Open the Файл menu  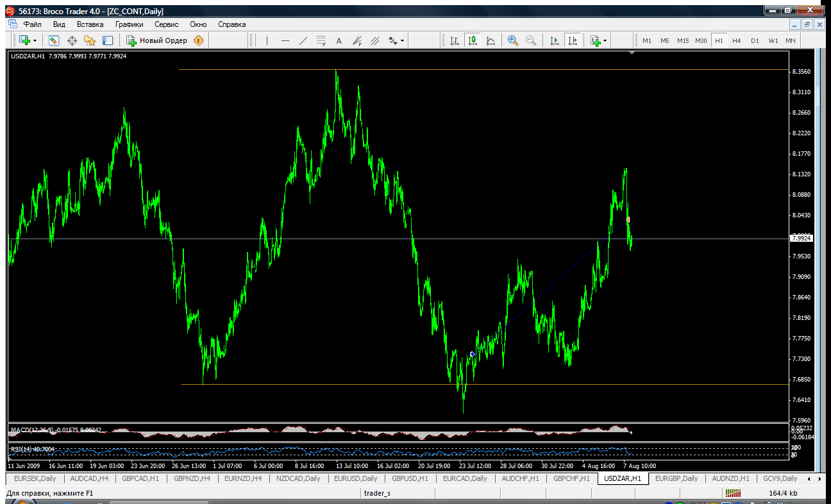32,24
